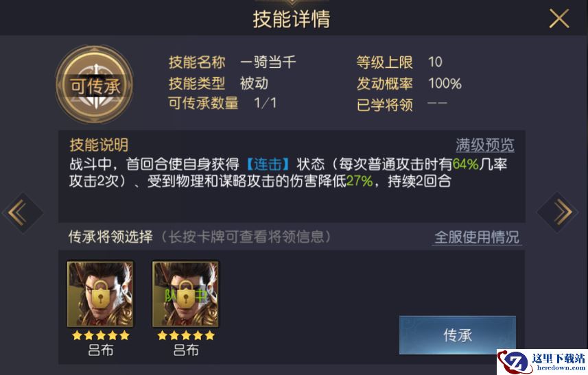Tap the green 64% probability value
Viewport: 588px width, 375px height.
(465, 164)
